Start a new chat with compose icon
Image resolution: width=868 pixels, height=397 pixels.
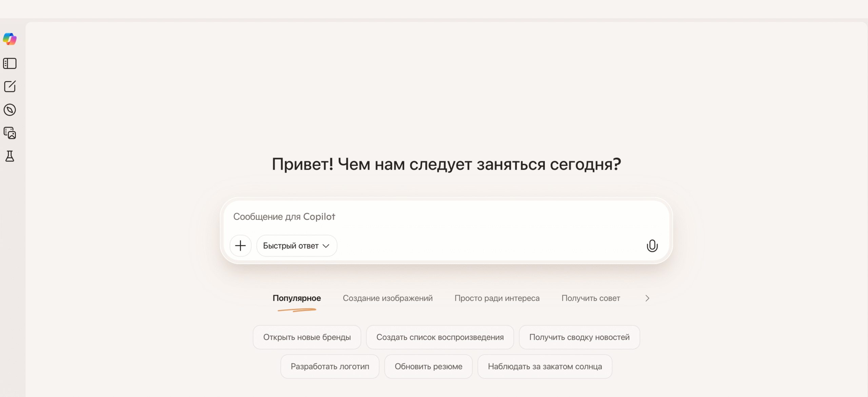tap(10, 87)
